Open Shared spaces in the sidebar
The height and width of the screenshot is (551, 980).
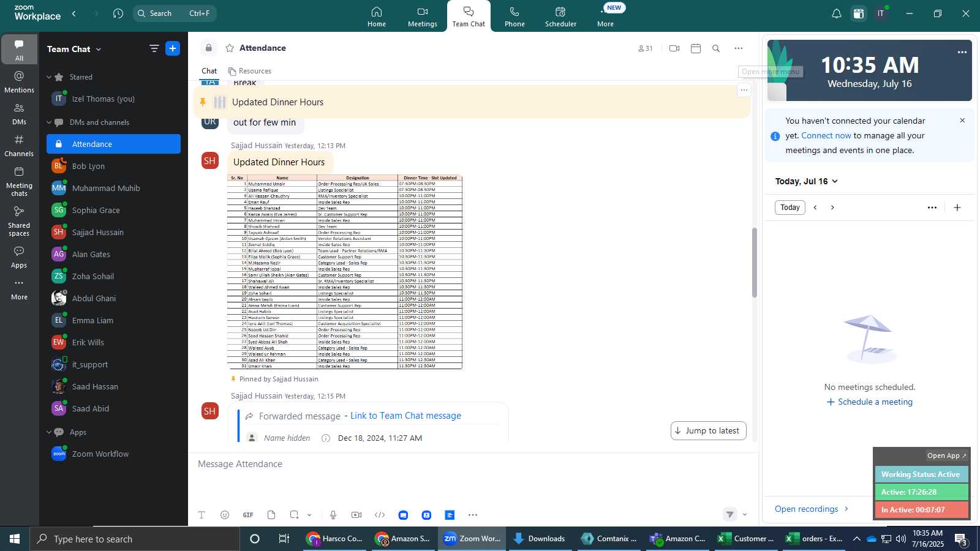[x=19, y=221]
